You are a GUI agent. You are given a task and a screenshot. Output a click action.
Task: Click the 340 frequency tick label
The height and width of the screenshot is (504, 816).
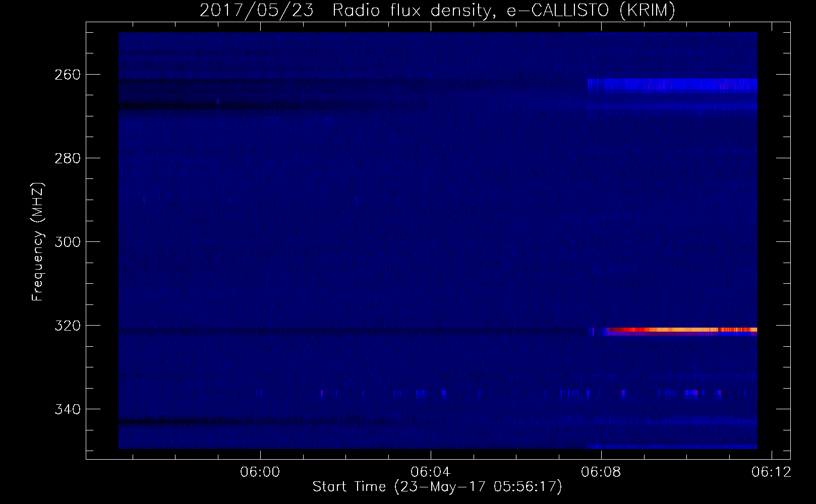point(67,409)
